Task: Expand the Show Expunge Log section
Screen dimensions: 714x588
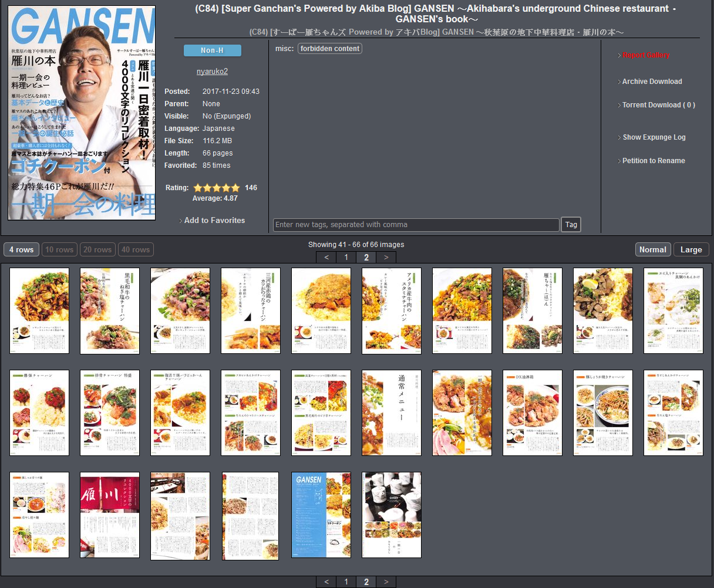Action: click(x=654, y=137)
